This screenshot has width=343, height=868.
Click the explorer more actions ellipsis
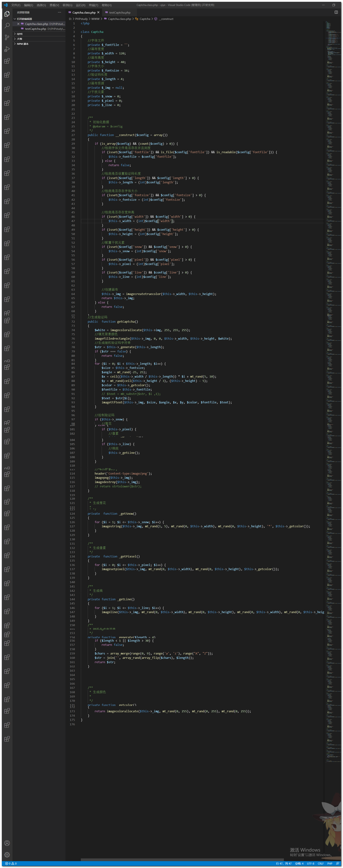60,12
